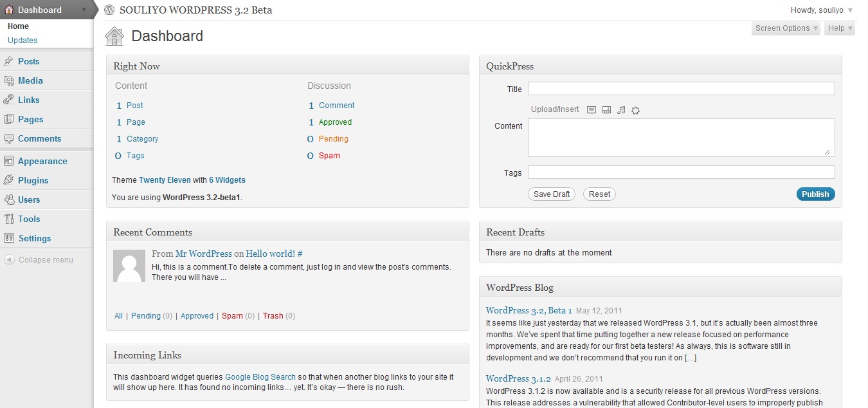Open the Twenty Eleven theme link

click(x=165, y=180)
